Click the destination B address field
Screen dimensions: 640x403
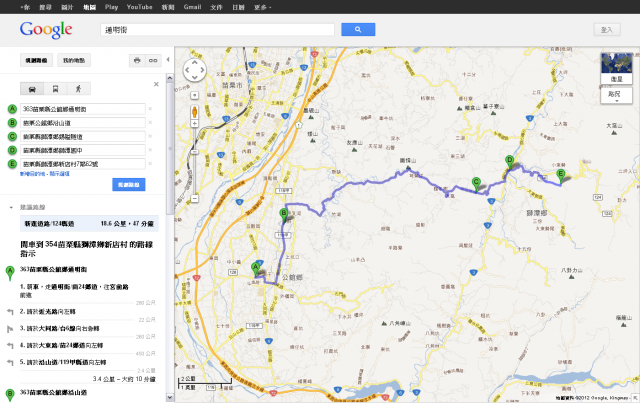tap(83, 122)
